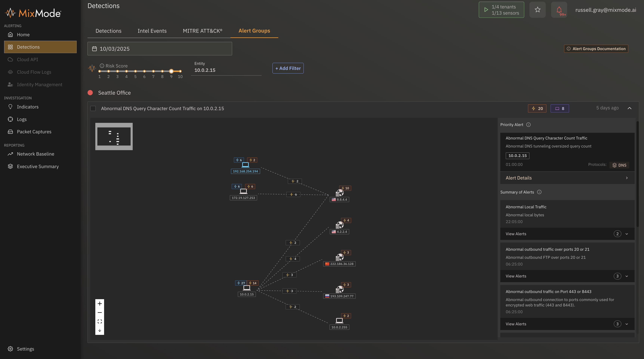
Task: Click the download arrow graph icon
Action: pos(99,330)
